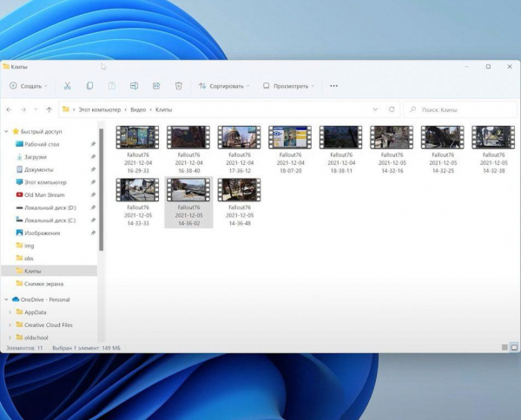This screenshot has width=521, height=420.
Task: Click the Rename icon in toolbar
Action: (x=134, y=86)
